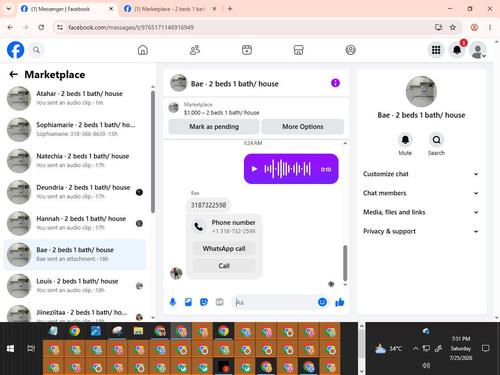The width and height of the screenshot is (500, 375).
Task: Open the Reels video icon
Action: [x=247, y=50]
